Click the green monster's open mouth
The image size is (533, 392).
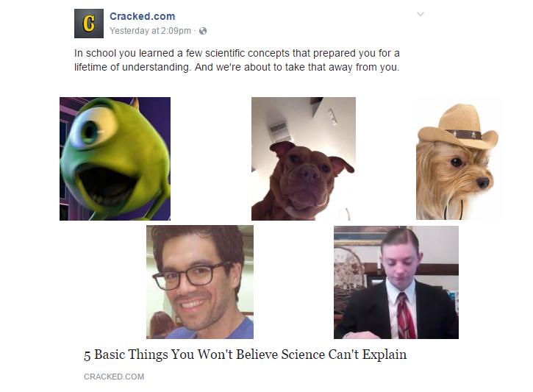(106, 185)
